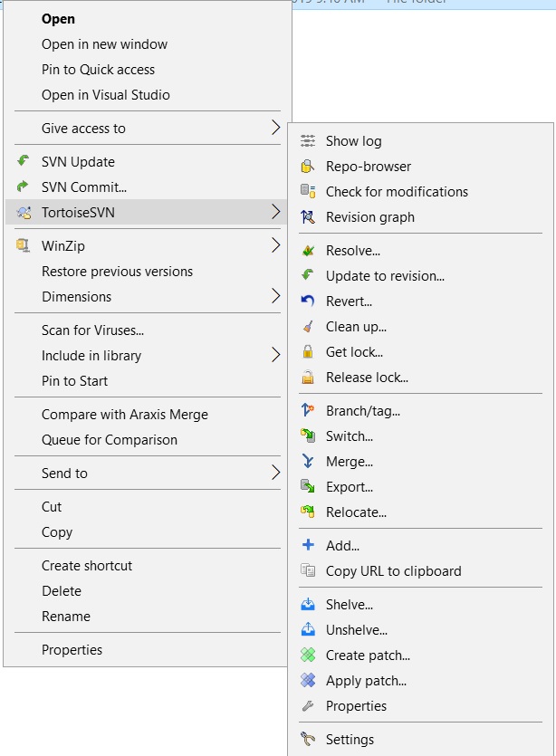The height and width of the screenshot is (756, 556).
Task: Click the Show log icon
Action: click(308, 140)
